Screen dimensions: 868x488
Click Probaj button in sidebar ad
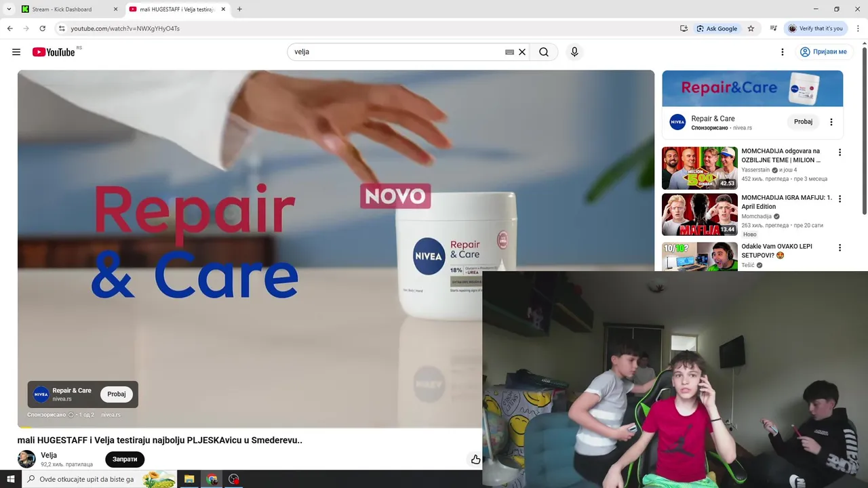(x=803, y=122)
